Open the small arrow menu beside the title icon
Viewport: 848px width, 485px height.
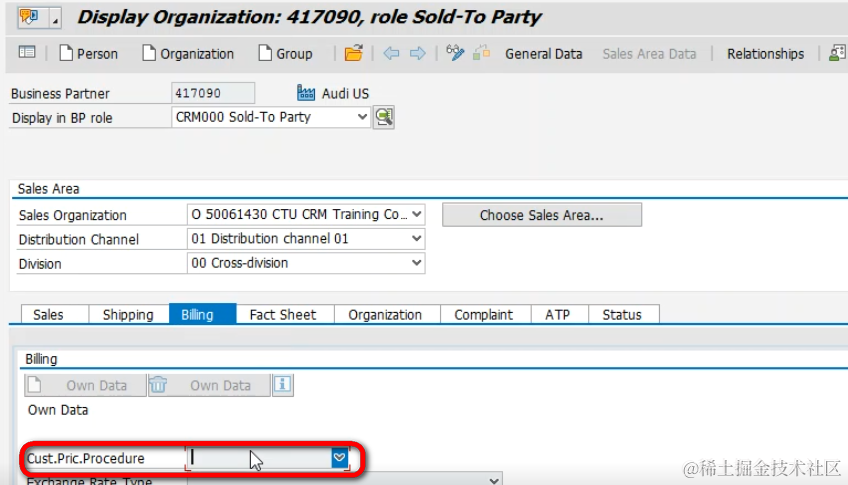coord(55,19)
